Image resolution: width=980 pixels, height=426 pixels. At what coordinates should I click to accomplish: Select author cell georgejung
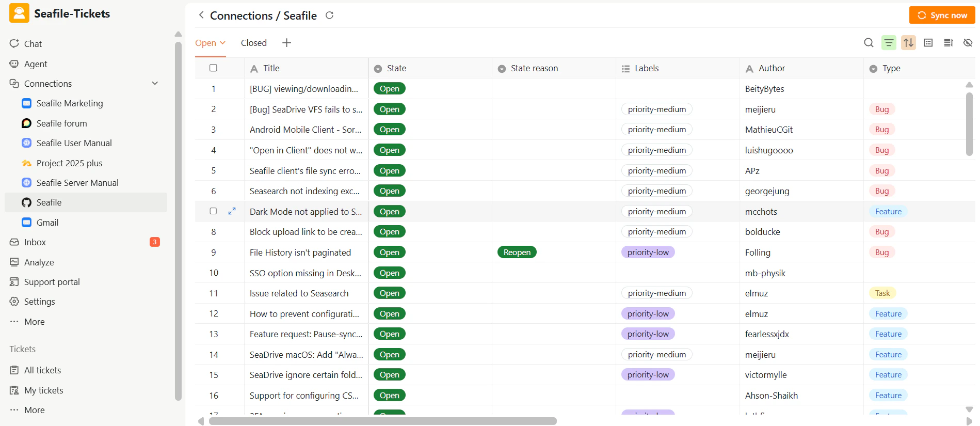[801, 191]
